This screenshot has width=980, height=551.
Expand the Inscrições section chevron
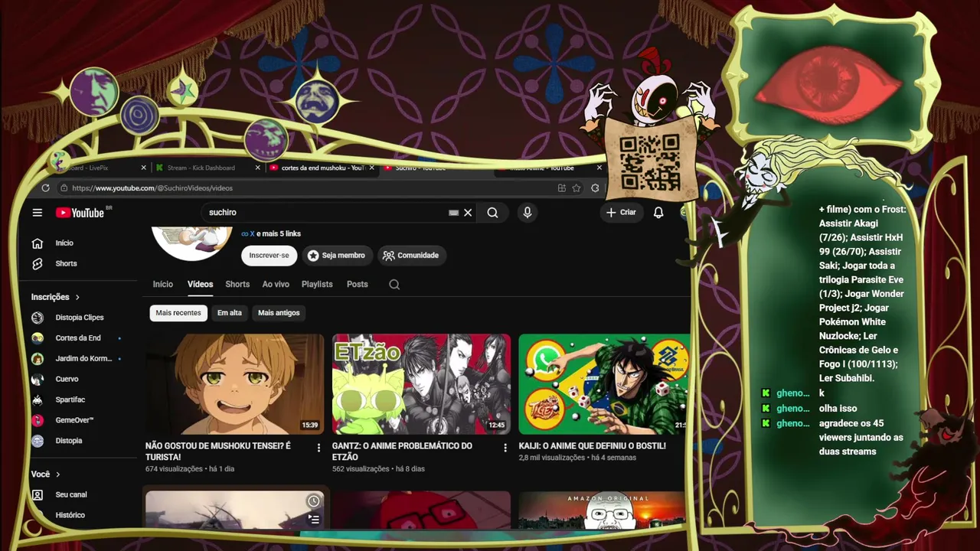77,297
